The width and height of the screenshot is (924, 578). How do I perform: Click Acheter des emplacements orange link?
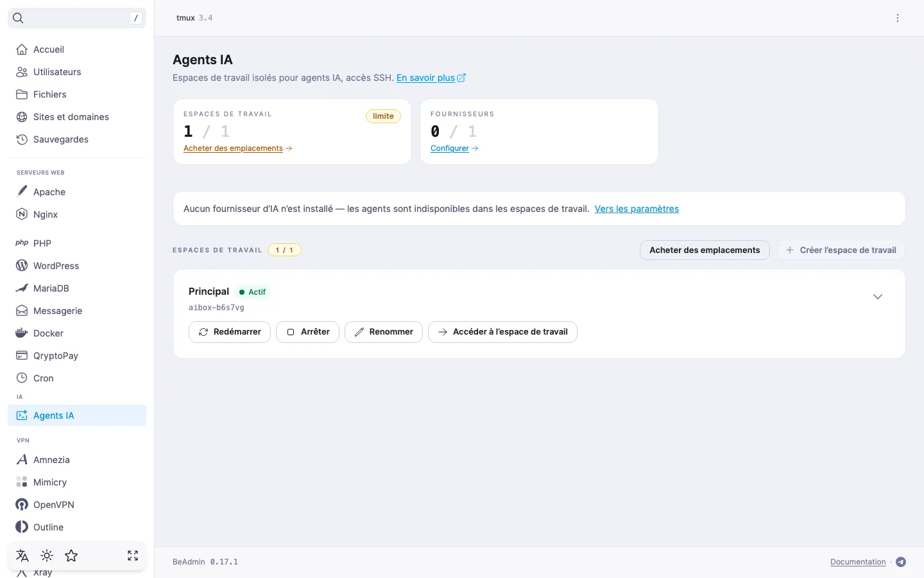[238, 148]
